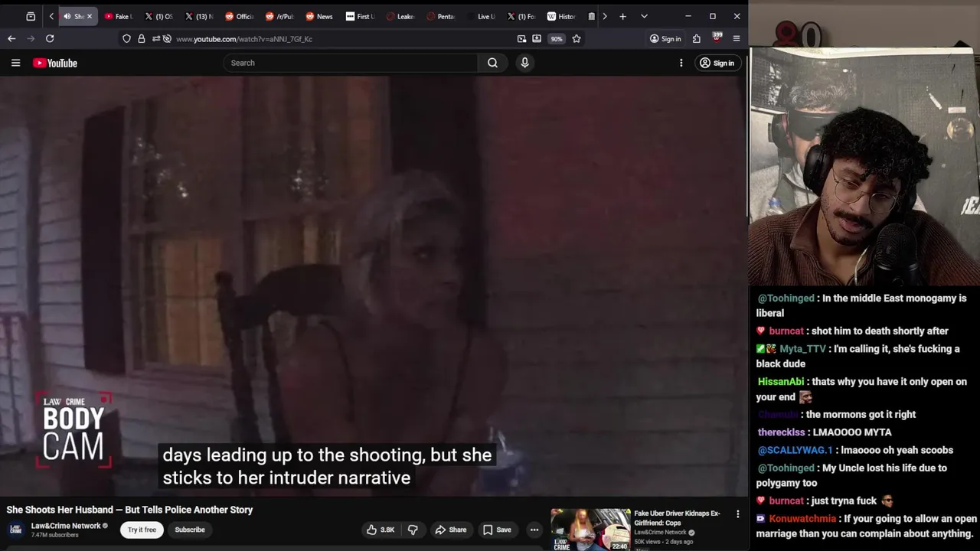This screenshot has height=551, width=980.
Task: Open YouTube settings three-dot menu
Action: [681, 63]
